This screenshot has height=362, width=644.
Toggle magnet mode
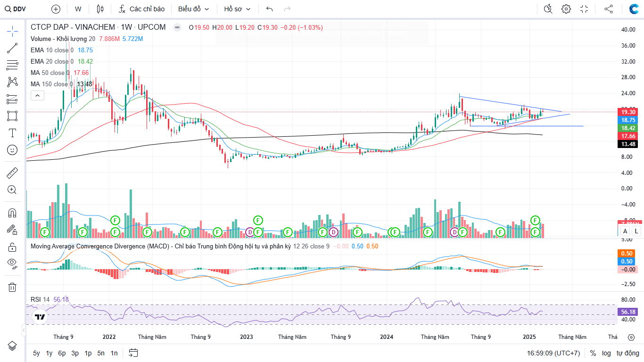(x=12, y=213)
